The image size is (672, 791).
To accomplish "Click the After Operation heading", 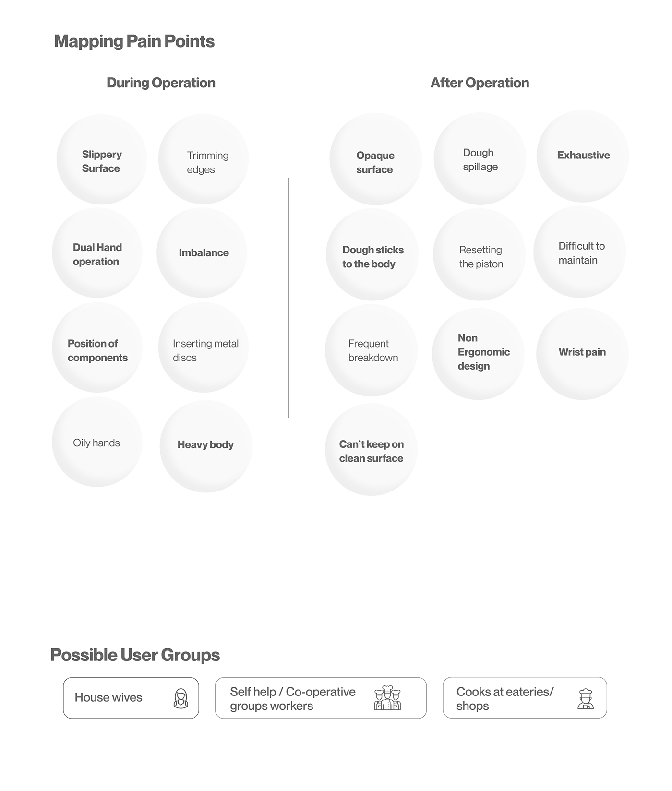I will [x=480, y=83].
